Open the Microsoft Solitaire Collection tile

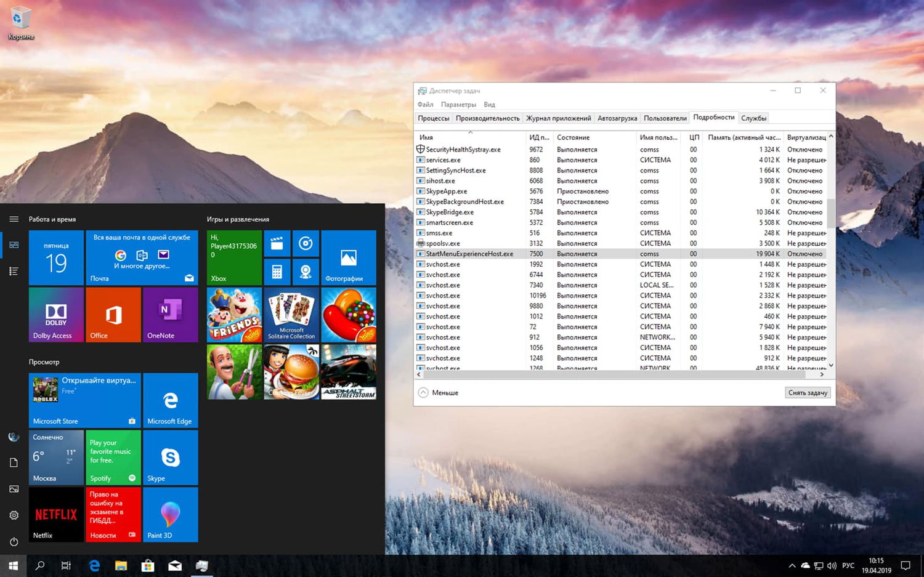pyautogui.click(x=291, y=315)
